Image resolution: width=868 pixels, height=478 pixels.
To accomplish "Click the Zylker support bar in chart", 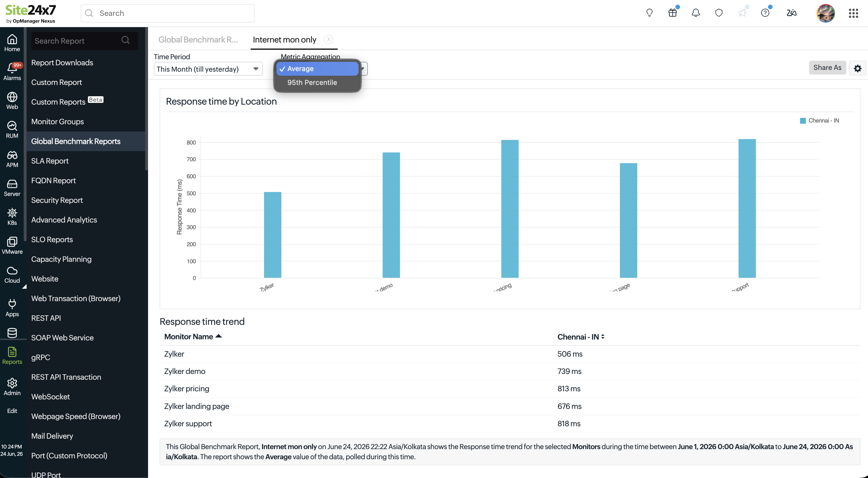I will pos(747,209).
